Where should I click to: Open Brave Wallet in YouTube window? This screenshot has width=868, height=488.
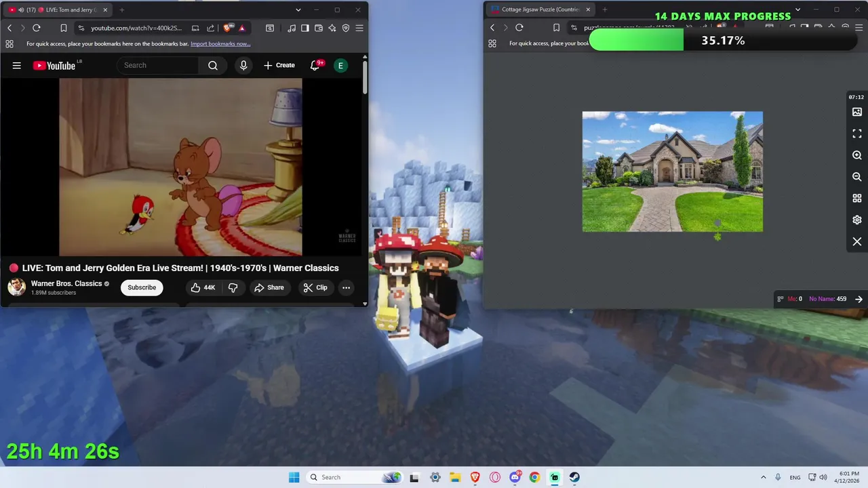[x=318, y=28]
